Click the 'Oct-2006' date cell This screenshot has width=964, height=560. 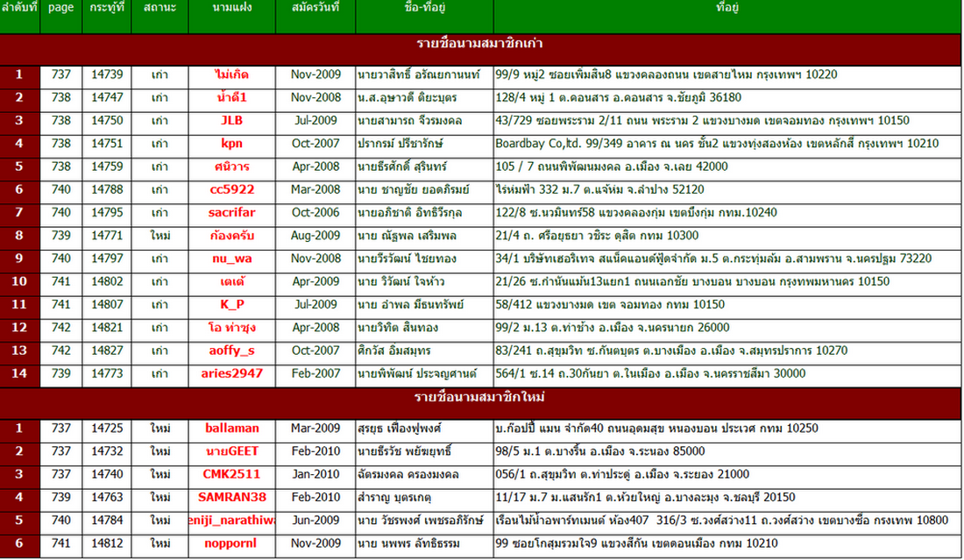coord(315,212)
